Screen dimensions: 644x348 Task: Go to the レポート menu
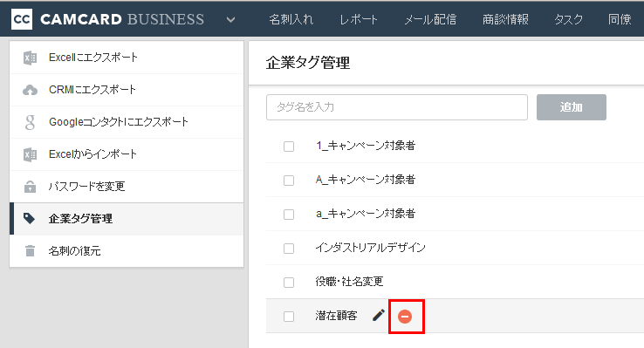[359, 19]
